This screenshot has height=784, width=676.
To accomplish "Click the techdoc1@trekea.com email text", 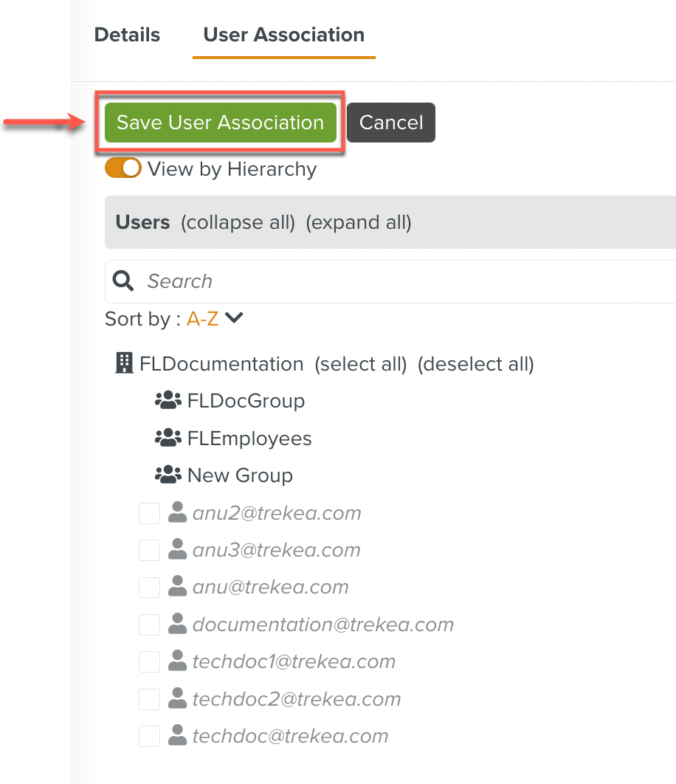I will (294, 661).
